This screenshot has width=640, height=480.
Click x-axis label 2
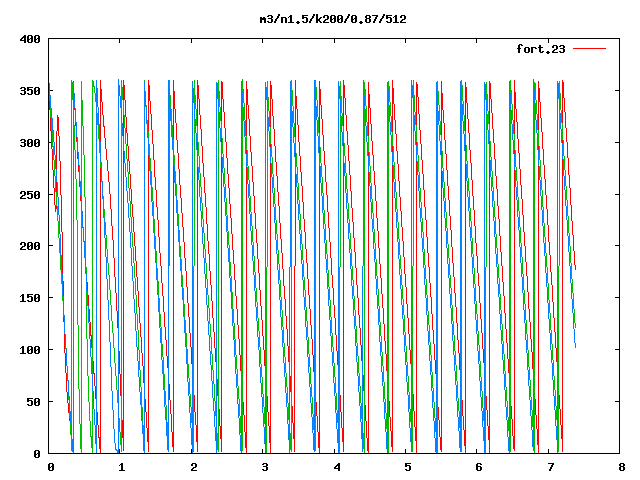pos(193,467)
